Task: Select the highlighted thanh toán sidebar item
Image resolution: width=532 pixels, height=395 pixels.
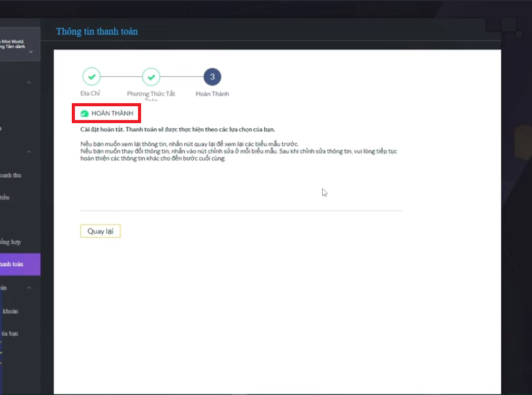Action: tap(12, 264)
